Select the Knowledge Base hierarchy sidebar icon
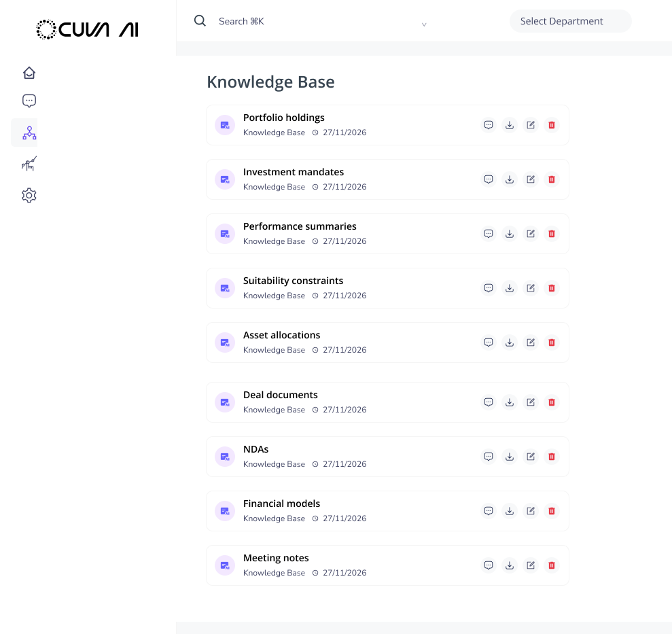 (29, 133)
